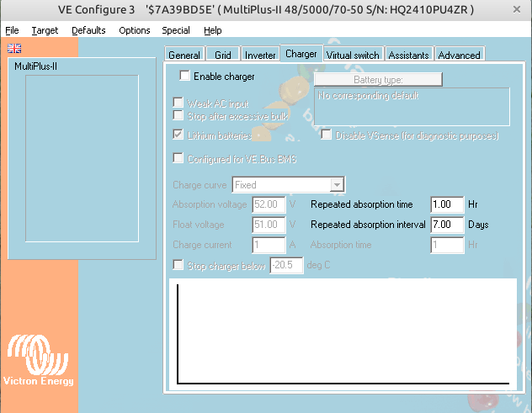This screenshot has height=413, width=532.
Task: Click the Absorption time field
Action: [x=447, y=245]
